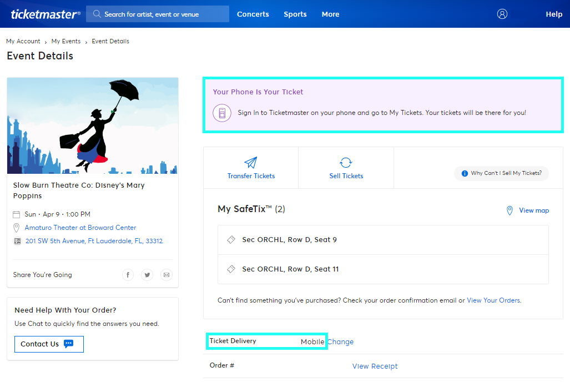Click the Sell Tickets refresh icon
Image resolution: width=570 pixels, height=392 pixels.
pyautogui.click(x=346, y=163)
